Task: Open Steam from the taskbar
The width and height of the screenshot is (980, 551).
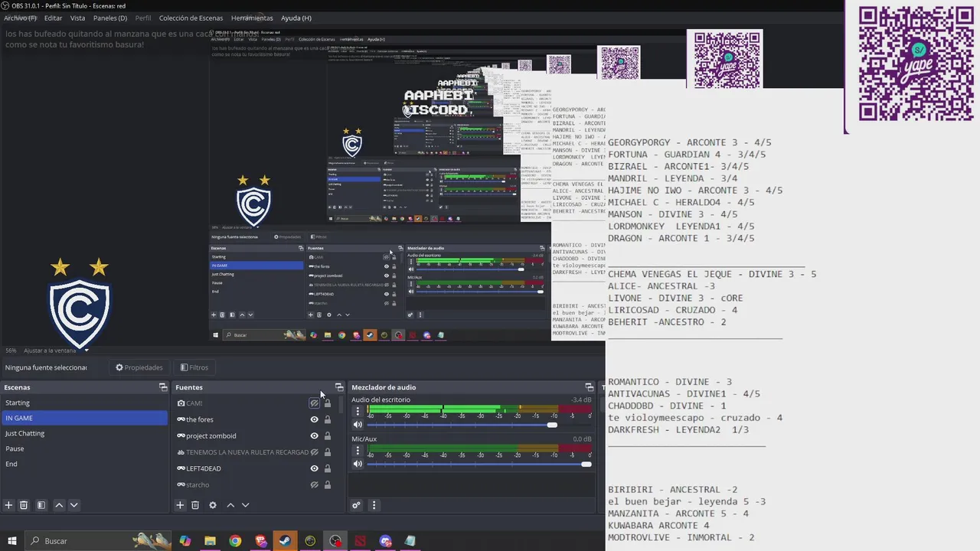Action: click(x=285, y=541)
